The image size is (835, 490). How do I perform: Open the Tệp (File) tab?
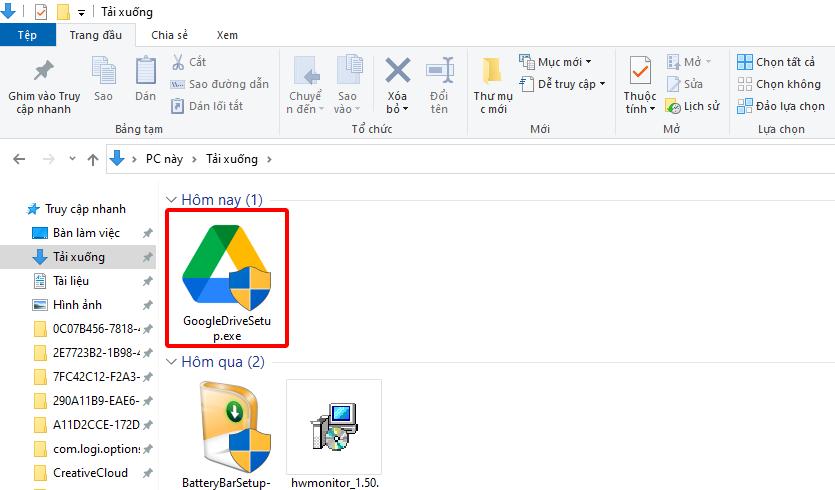coord(27,35)
